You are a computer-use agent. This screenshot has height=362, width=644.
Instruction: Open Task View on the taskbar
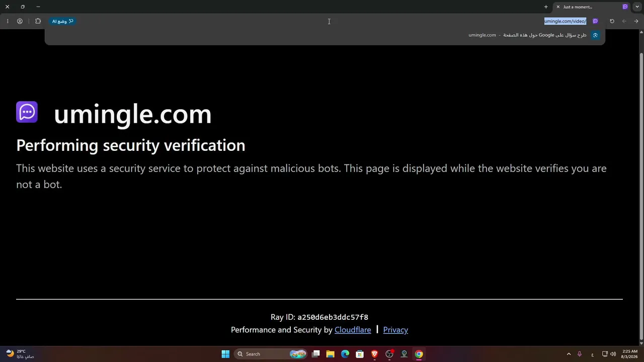[316, 354]
